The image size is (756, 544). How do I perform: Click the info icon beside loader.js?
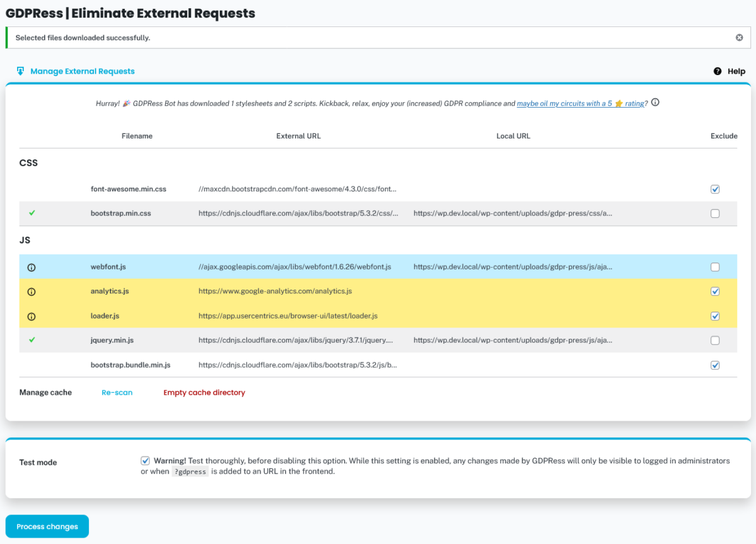31,316
